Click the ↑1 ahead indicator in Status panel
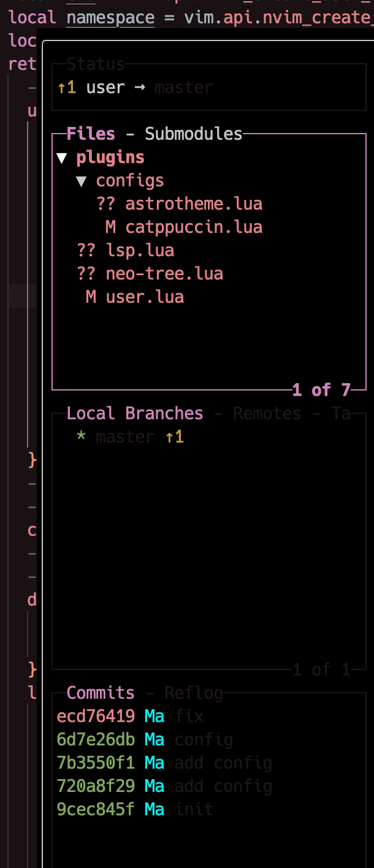Screen dimensions: 374x868 (x=67, y=87)
